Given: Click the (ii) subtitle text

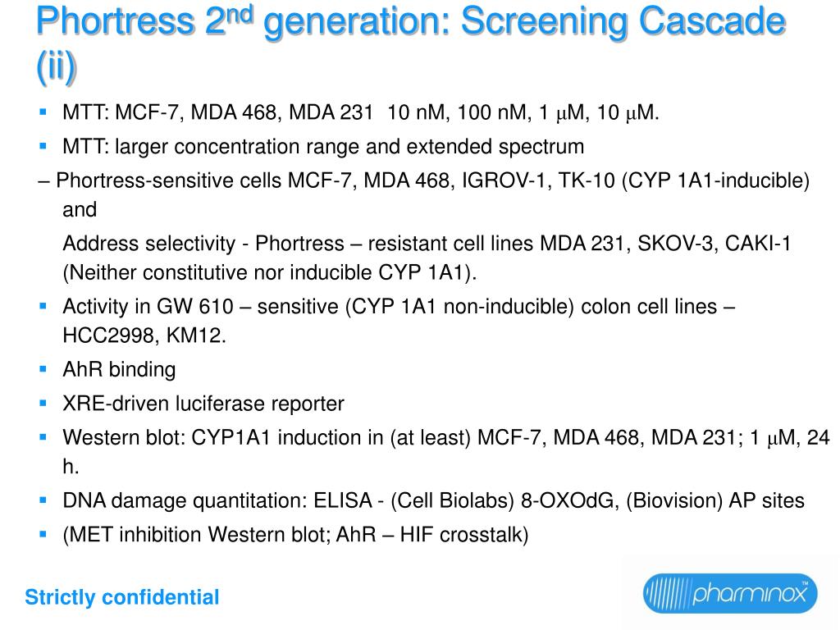Looking at the screenshot, I should point(57,66).
